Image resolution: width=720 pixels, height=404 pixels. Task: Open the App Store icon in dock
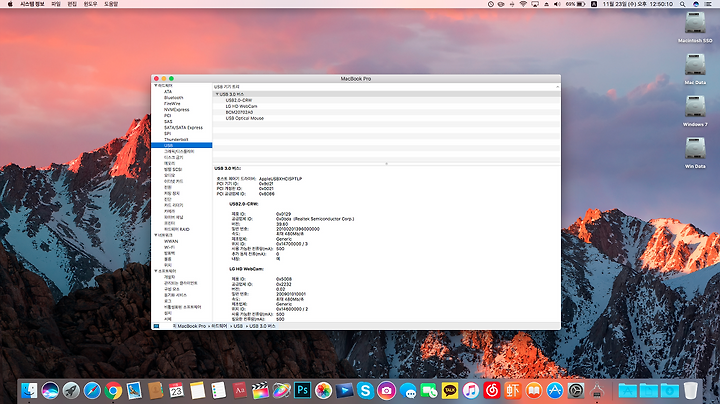(555, 391)
